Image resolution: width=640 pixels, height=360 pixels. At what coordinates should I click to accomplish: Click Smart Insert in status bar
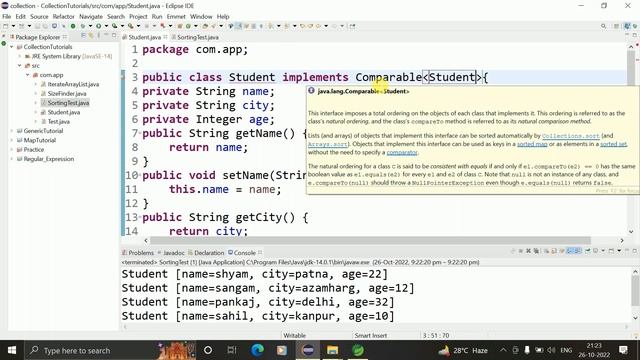371,336
